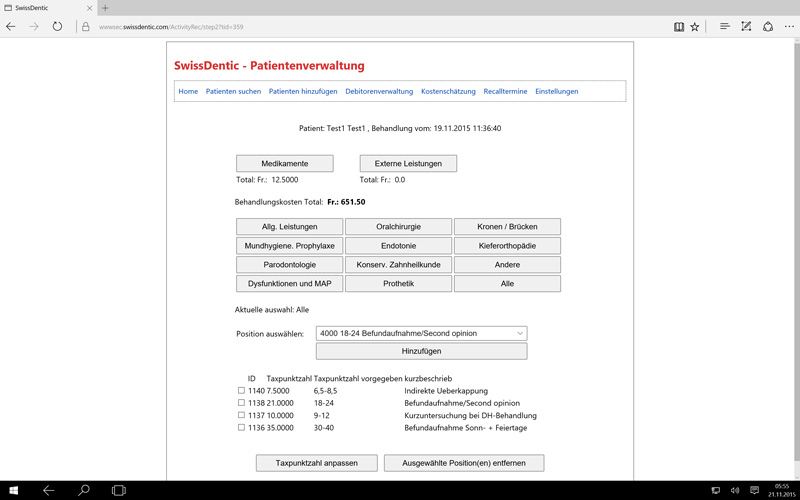Tick checkbox for Kurzuntersuchung bei DH-Behandlung
Image resolution: width=800 pixels, height=500 pixels.
click(x=241, y=415)
